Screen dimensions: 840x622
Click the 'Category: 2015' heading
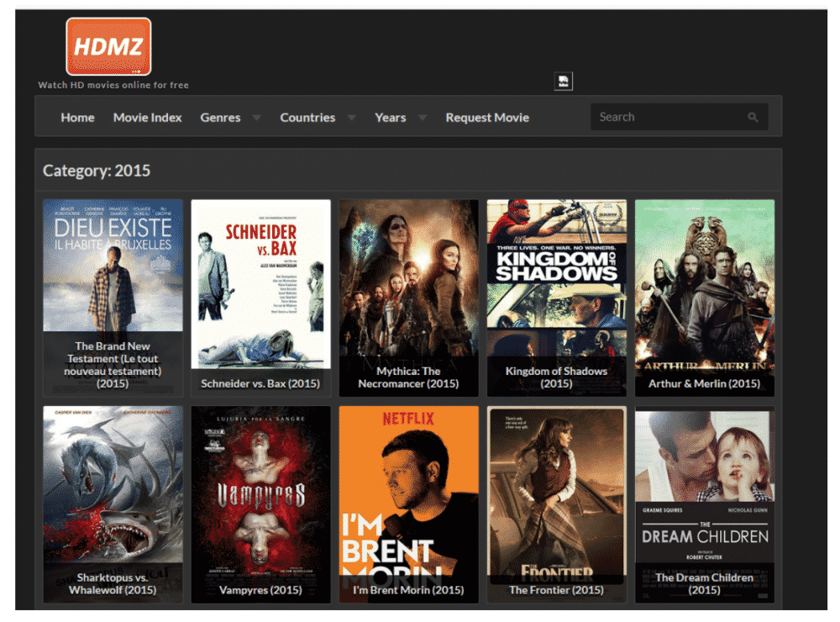pos(97,171)
